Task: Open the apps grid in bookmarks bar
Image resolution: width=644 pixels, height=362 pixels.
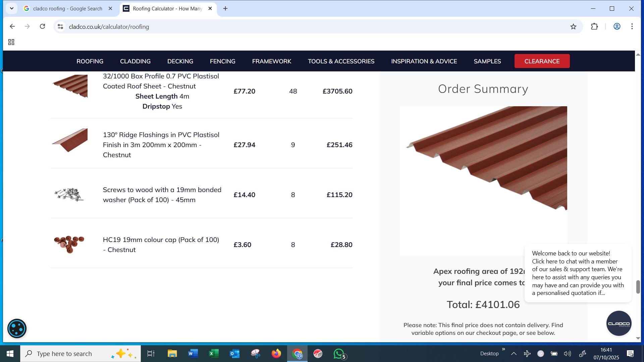Action: coord(11,42)
